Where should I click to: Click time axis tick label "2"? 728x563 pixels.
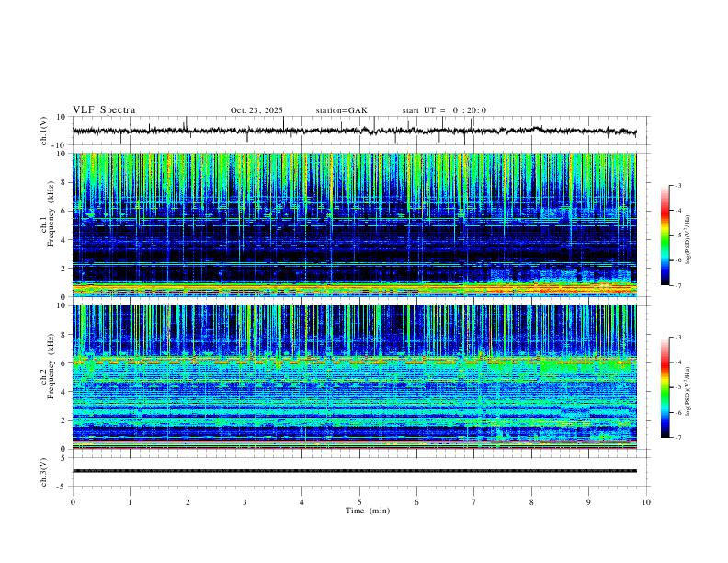tap(188, 502)
